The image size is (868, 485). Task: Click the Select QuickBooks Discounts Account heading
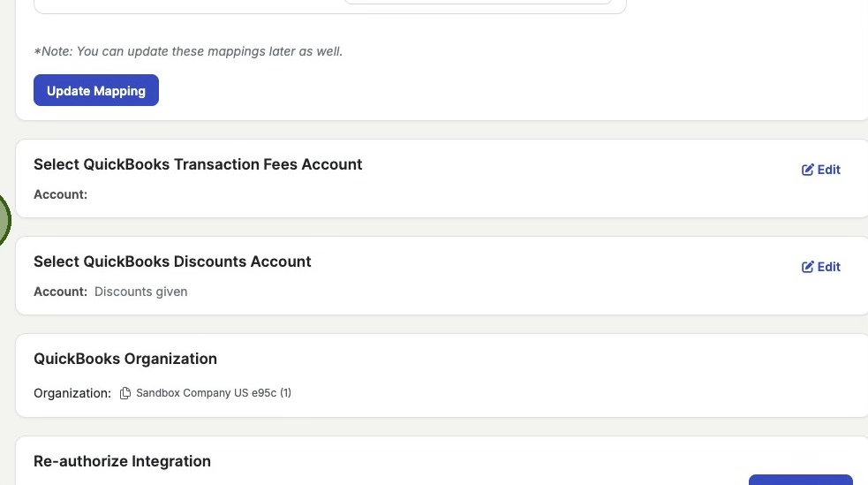[172, 261]
